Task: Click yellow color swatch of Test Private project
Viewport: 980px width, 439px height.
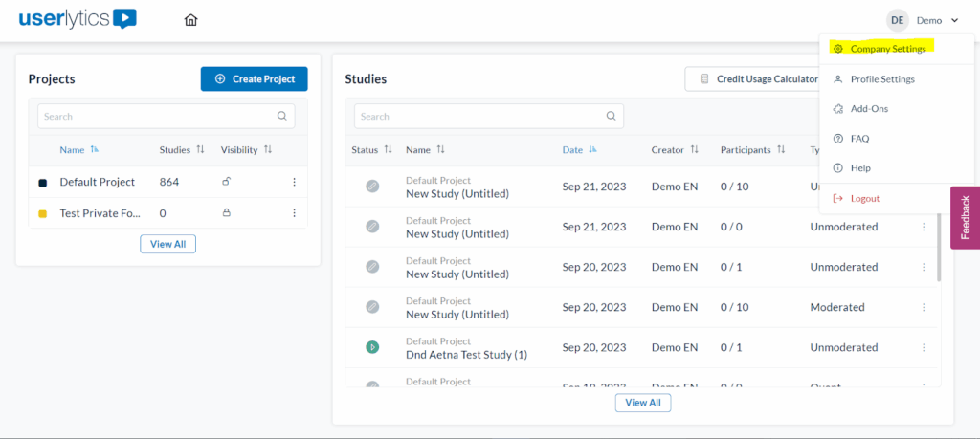Action: tap(42, 213)
